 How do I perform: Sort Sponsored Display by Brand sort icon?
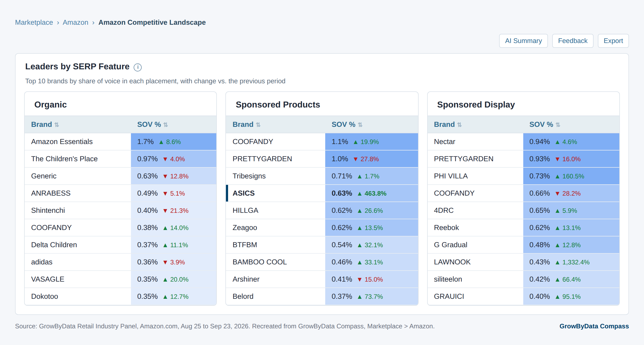tap(459, 125)
